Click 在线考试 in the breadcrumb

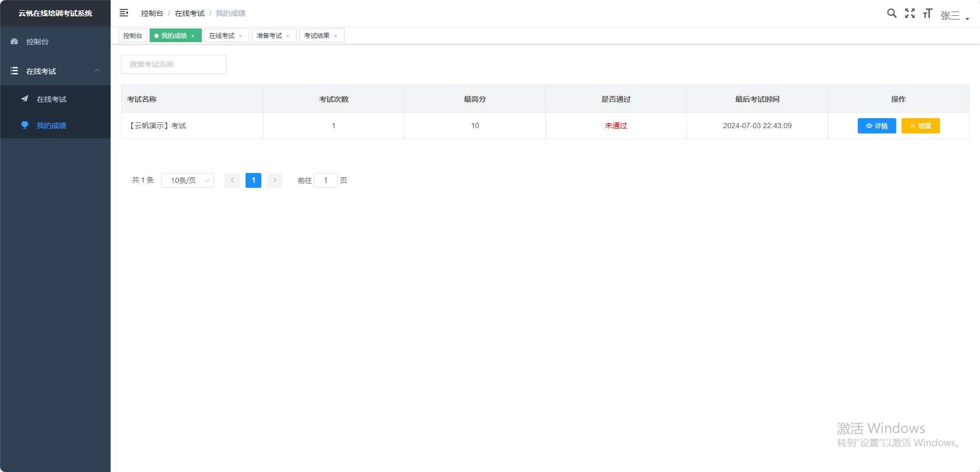point(190,13)
